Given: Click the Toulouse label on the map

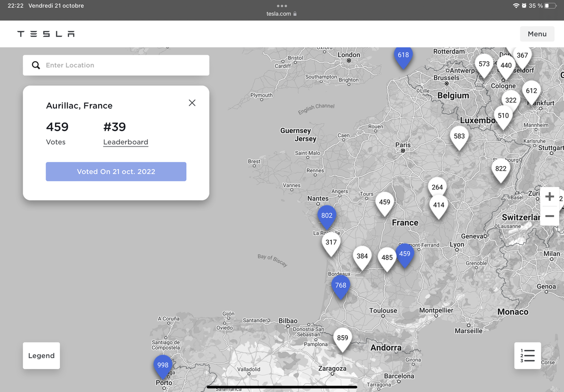Looking at the screenshot, I should pos(383,310).
